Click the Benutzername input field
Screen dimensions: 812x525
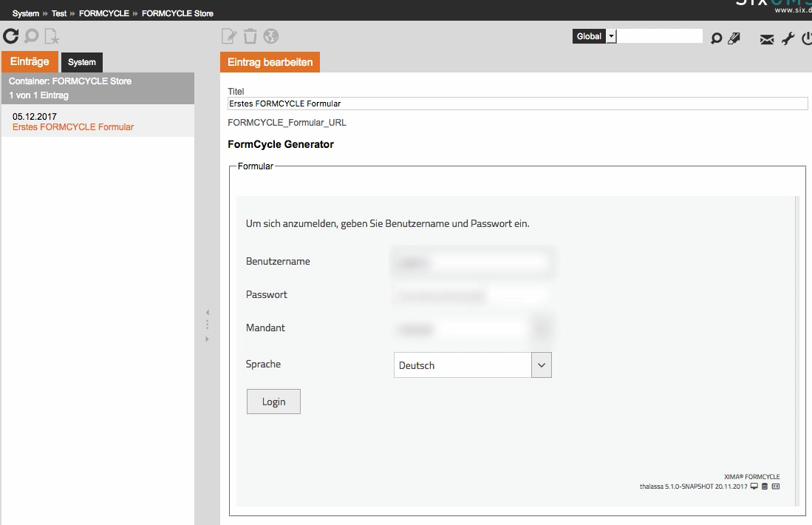pos(473,262)
